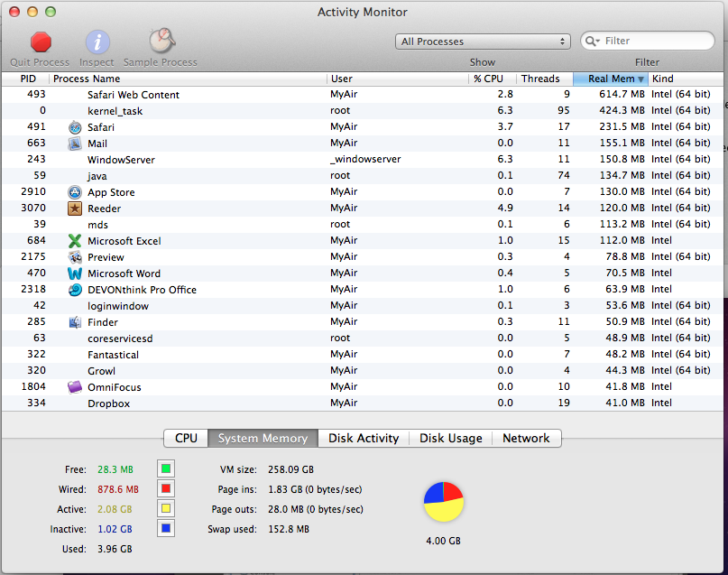Screen dimensions: 728x575
Task: Select the Growl process row
Action: (362, 371)
